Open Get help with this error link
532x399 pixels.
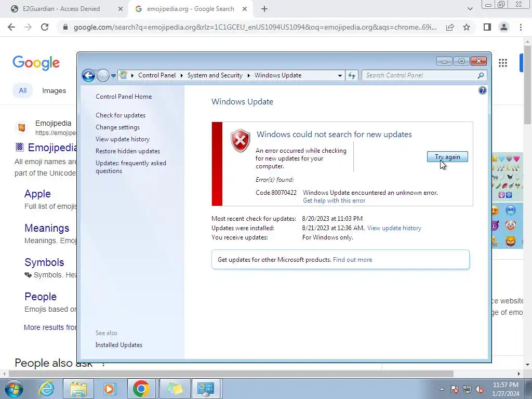coord(334,201)
